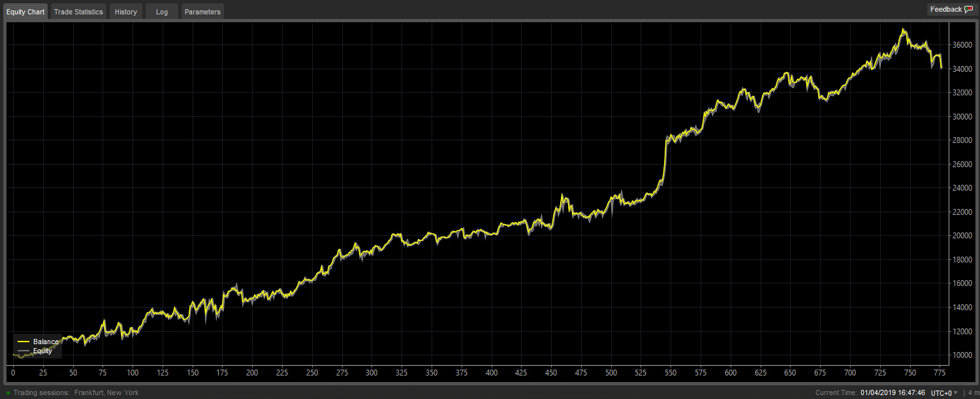Open the UTC+0 timezone dropdown
The width and height of the screenshot is (980, 399).
tap(943, 393)
